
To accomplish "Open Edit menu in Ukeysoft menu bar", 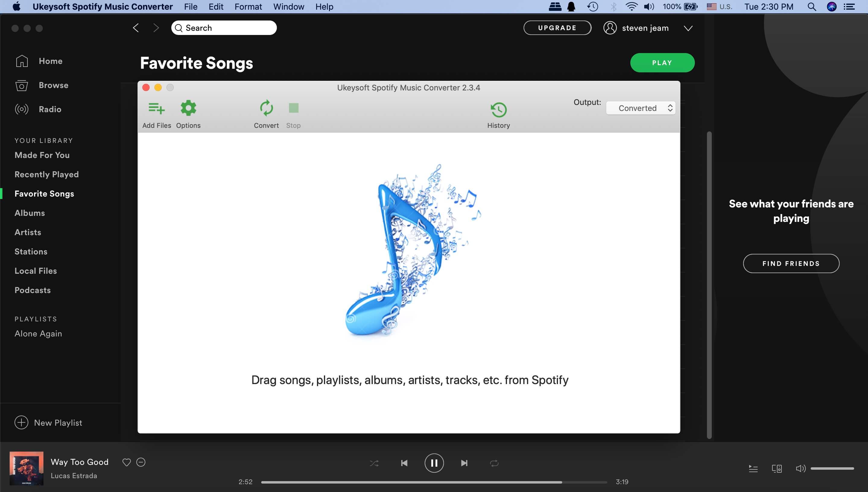I will coord(216,6).
